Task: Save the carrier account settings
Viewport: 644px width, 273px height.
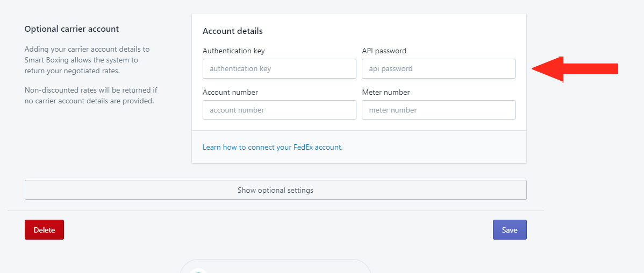Action: click(x=510, y=230)
